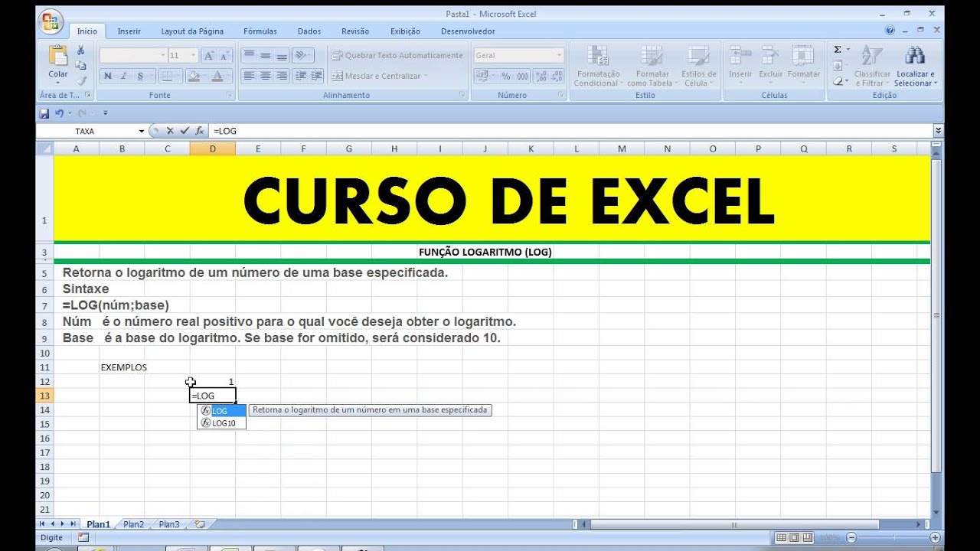Screen dimensions: 980x551
Task: Decrease font size with the small A icon
Action: point(224,56)
